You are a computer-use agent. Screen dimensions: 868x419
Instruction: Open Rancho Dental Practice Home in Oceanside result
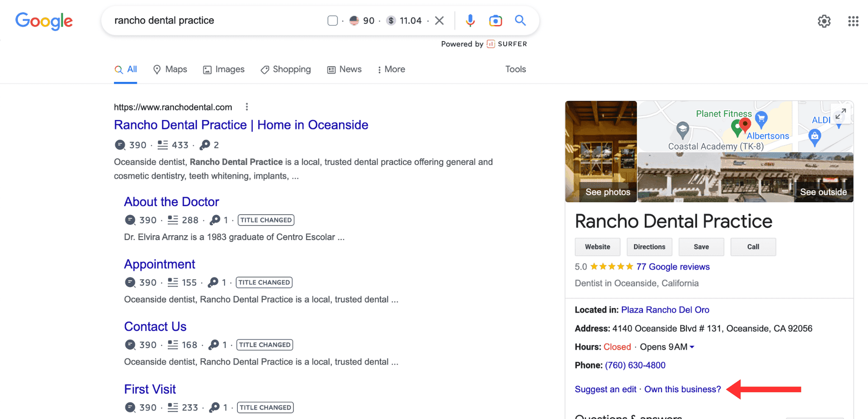(241, 125)
